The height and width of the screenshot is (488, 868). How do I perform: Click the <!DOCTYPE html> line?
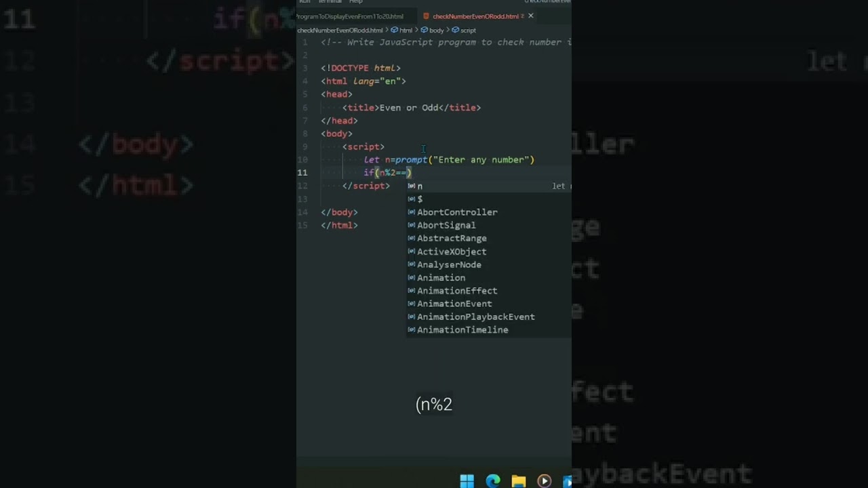(361, 68)
